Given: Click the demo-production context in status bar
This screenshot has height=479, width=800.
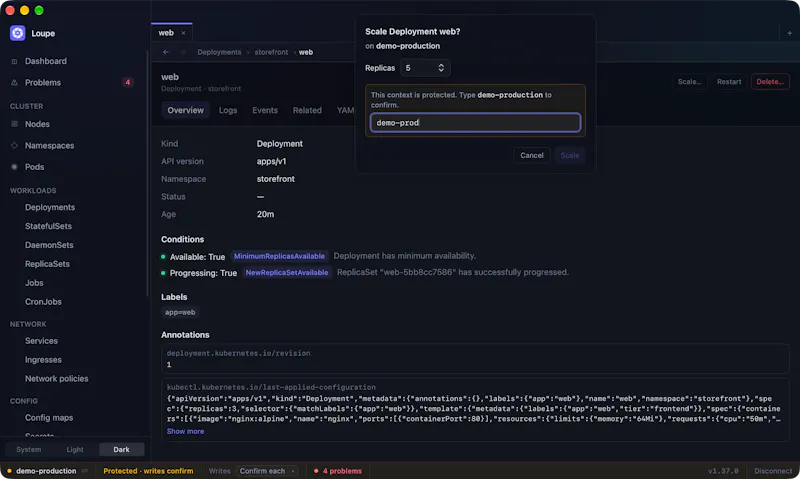Looking at the screenshot, I should click(46, 471).
